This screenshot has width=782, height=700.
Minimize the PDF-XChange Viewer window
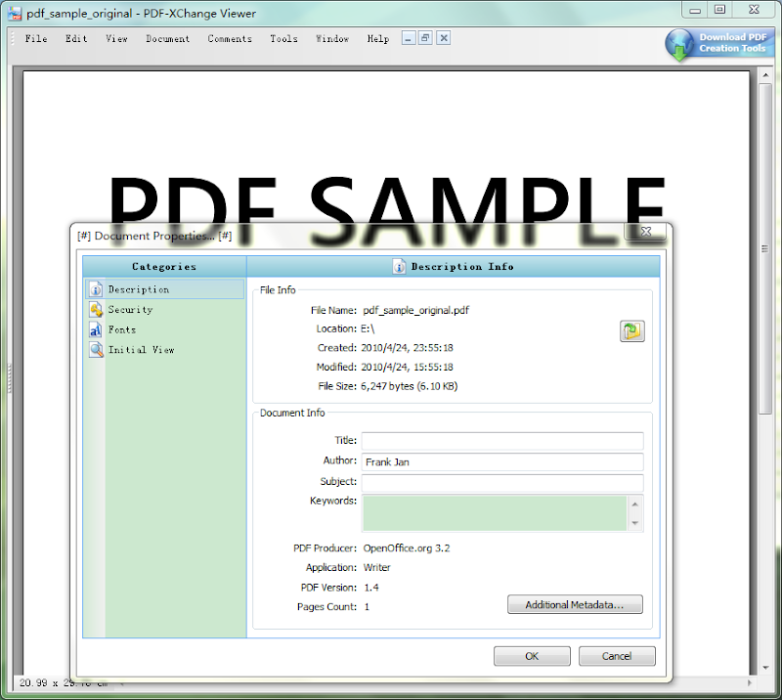(x=695, y=10)
